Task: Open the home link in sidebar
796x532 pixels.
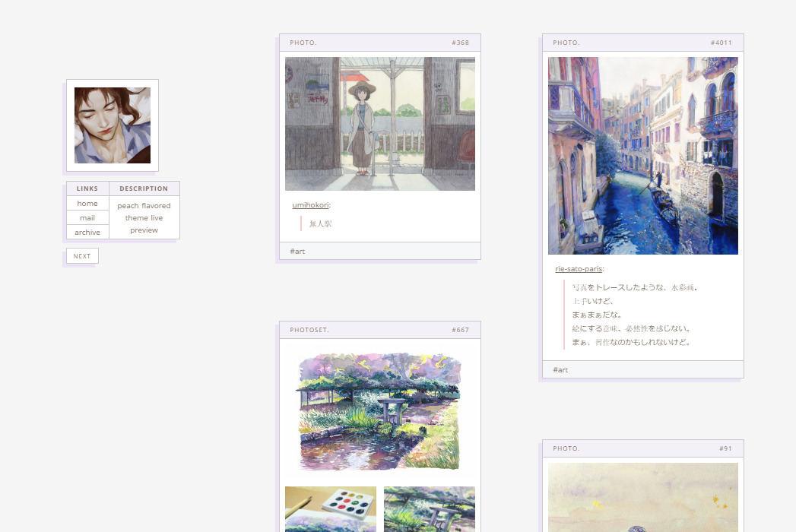Action: 87,204
